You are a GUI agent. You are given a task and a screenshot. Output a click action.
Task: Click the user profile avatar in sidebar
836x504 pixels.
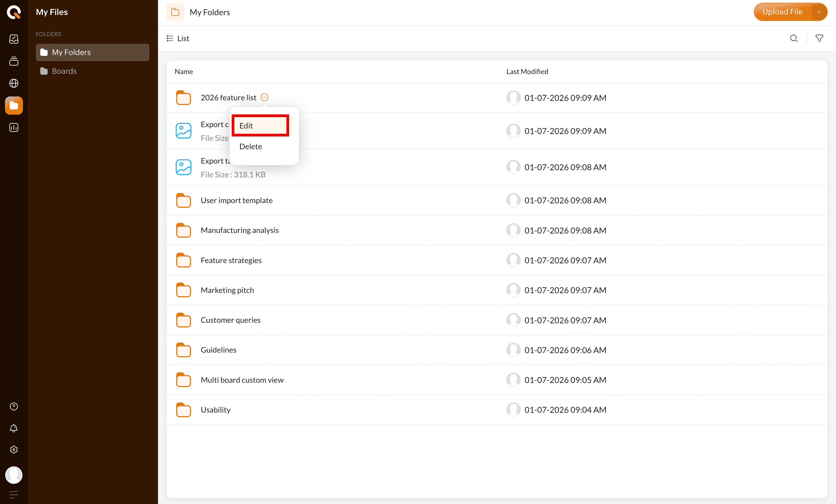pyautogui.click(x=14, y=475)
